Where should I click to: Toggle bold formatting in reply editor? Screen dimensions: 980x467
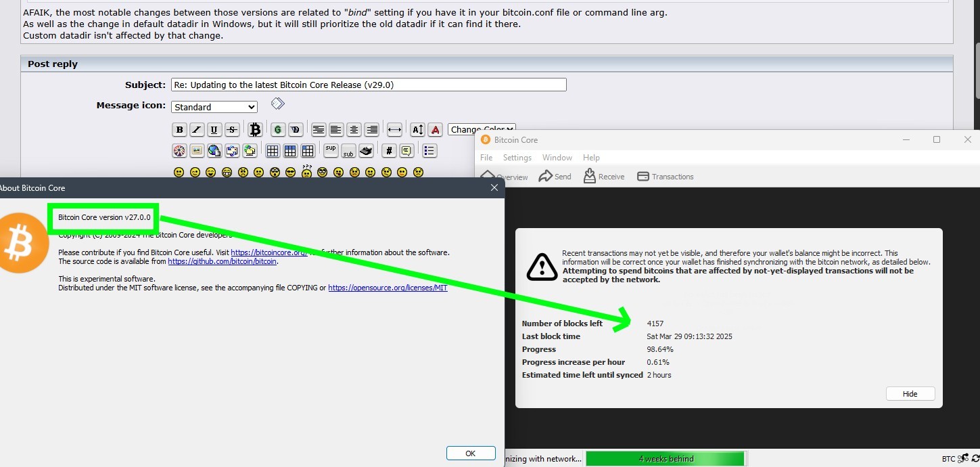179,130
